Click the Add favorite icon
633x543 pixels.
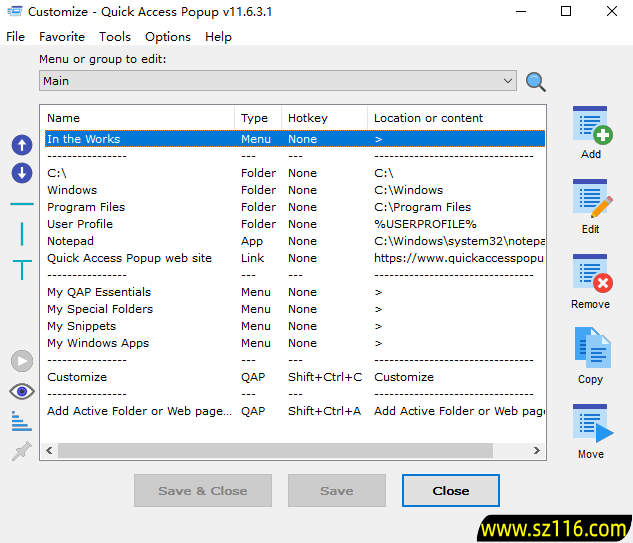[590, 126]
